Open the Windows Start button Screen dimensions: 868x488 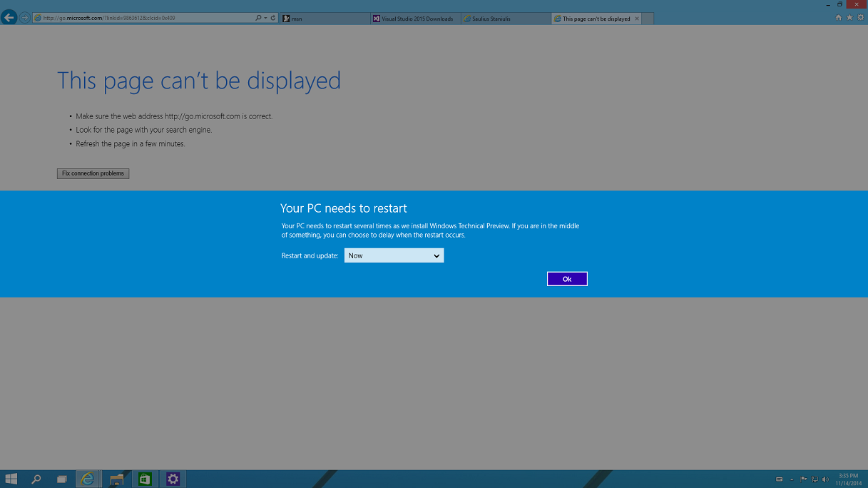click(11, 479)
